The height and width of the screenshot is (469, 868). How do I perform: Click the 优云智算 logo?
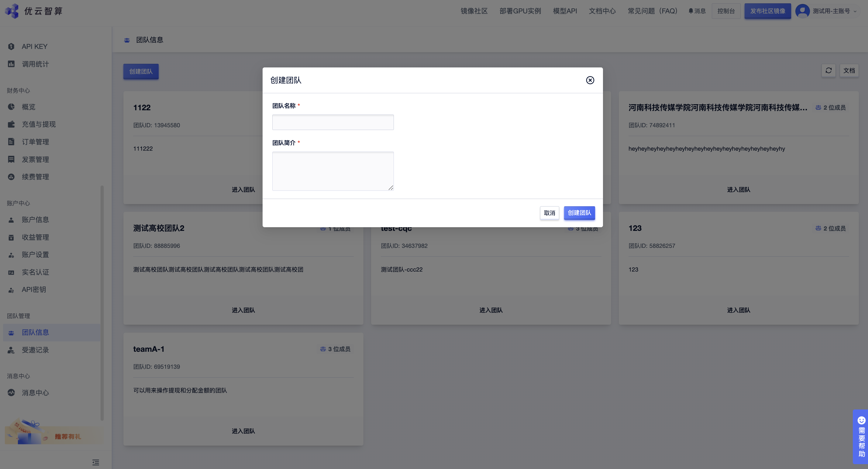34,11
